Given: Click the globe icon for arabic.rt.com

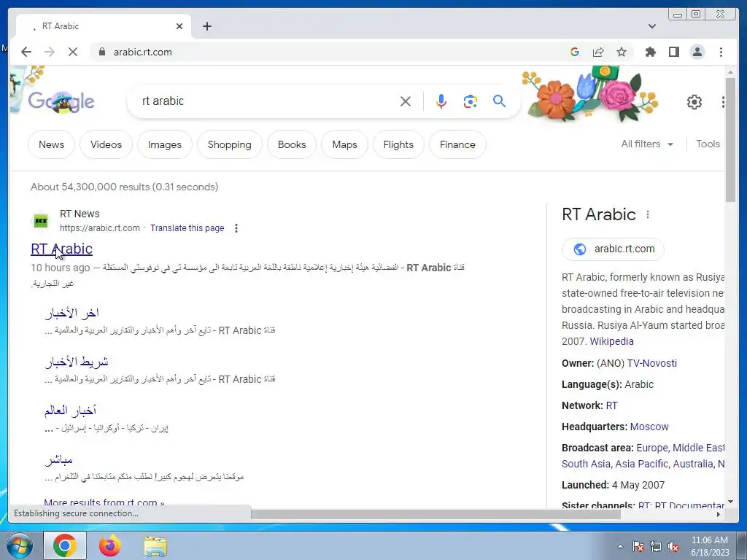Looking at the screenshot, I should [x=580, y=249].
